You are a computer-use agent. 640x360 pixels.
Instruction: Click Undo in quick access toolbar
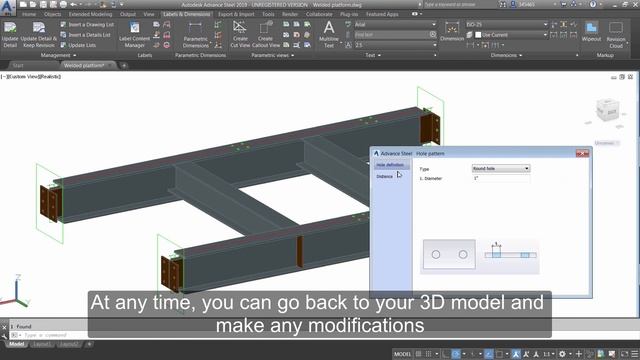coord(73,4)
